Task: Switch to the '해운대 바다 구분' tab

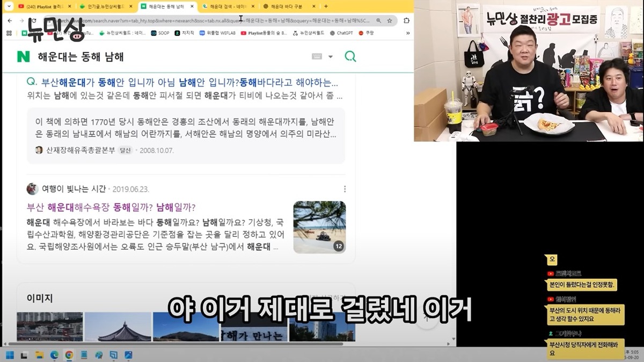Action: [287, 6]
